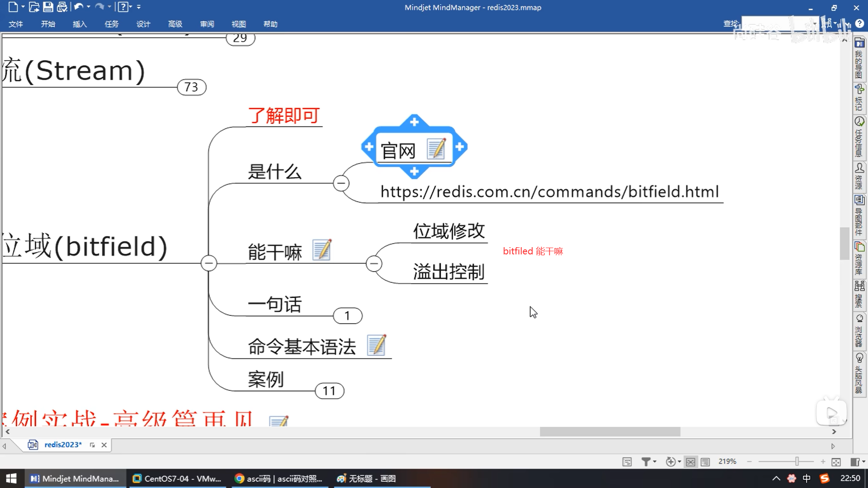Open notes icon beside 命令基本语法 topic

point(377,346)
